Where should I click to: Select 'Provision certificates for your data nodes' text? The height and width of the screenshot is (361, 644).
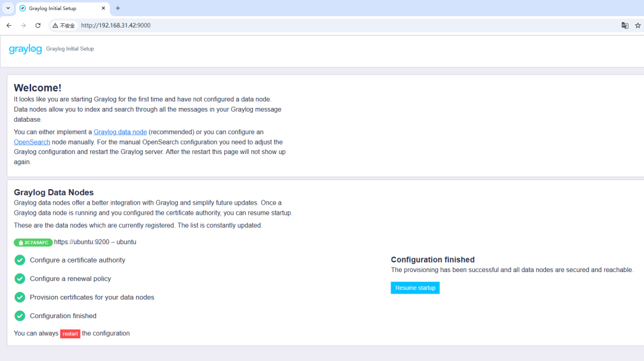pos(92,297)
